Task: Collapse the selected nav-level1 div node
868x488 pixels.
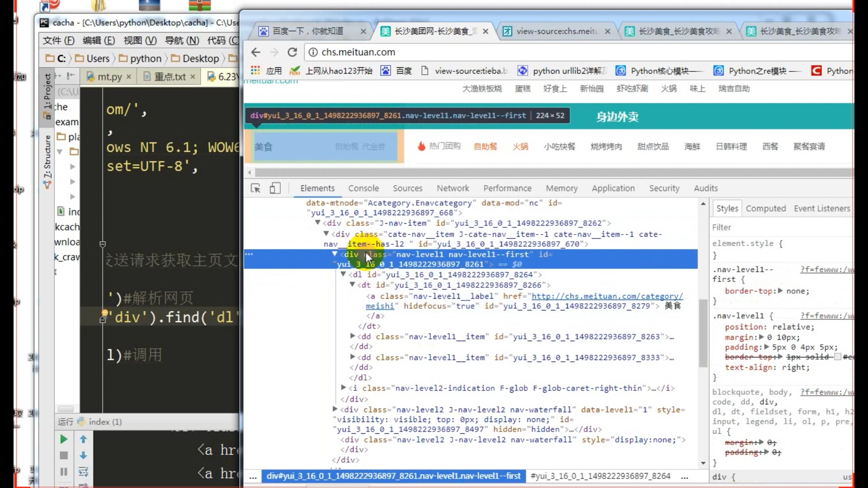Action: pyautogui.click(x=335, y=254)
